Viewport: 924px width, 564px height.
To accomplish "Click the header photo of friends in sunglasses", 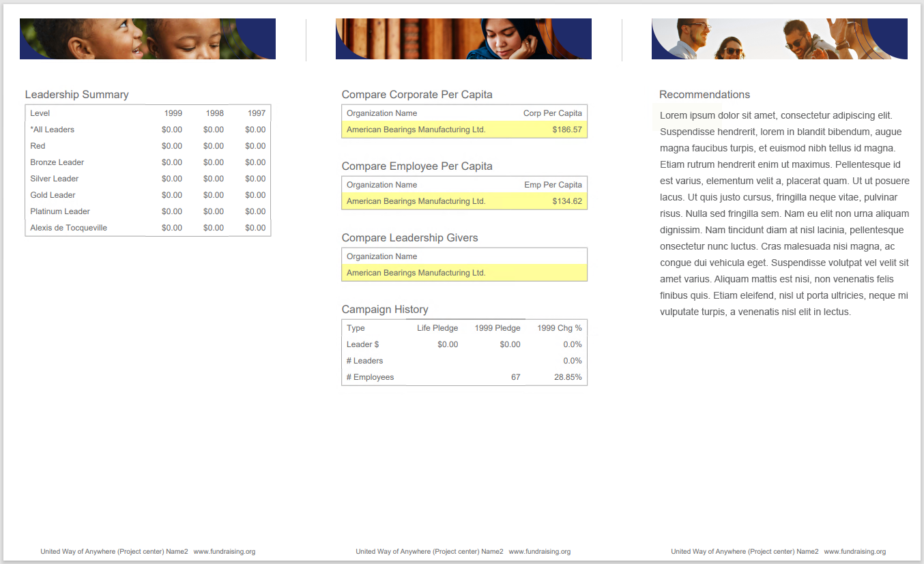I will [779, 39].
